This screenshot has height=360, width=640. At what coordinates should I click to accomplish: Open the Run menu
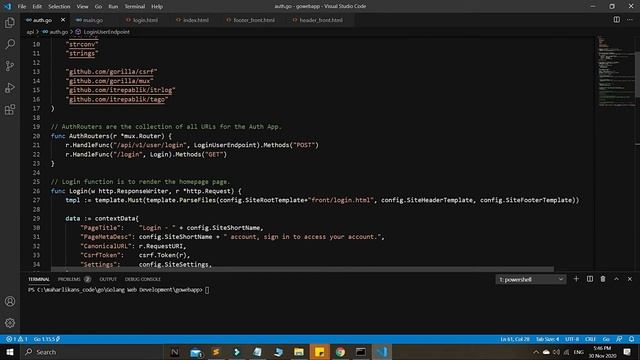[113, 7]
